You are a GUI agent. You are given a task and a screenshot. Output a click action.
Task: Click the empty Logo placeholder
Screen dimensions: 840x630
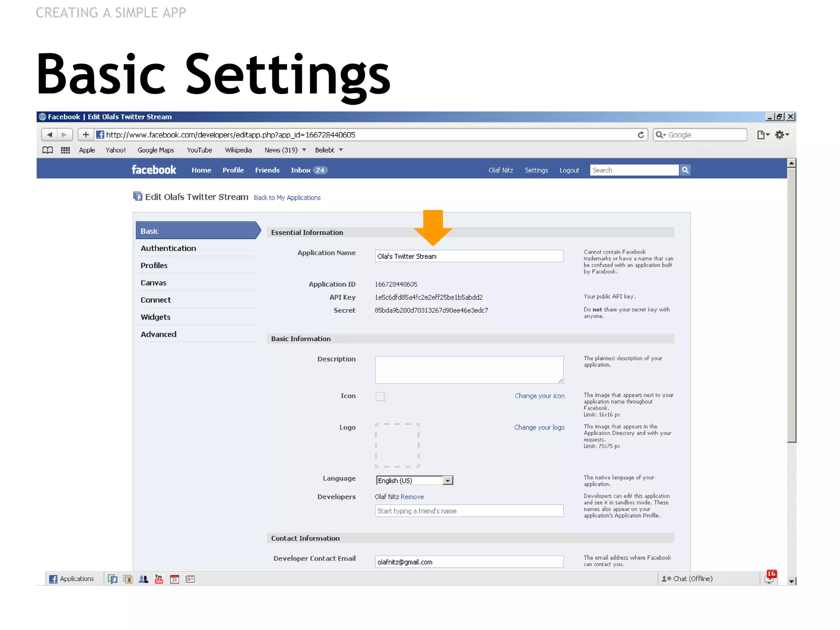[x=397, y=445]
